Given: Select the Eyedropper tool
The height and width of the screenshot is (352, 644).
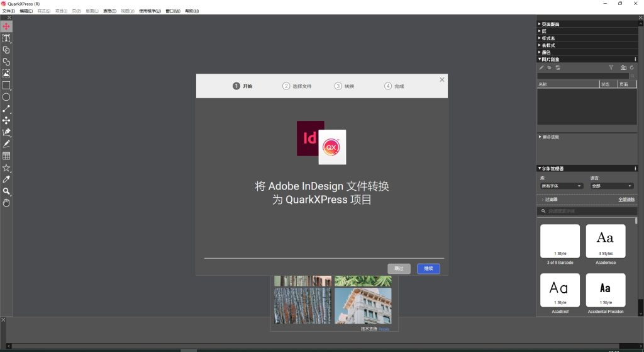Looking at the screenshot, I should click(x=6, y=179).
